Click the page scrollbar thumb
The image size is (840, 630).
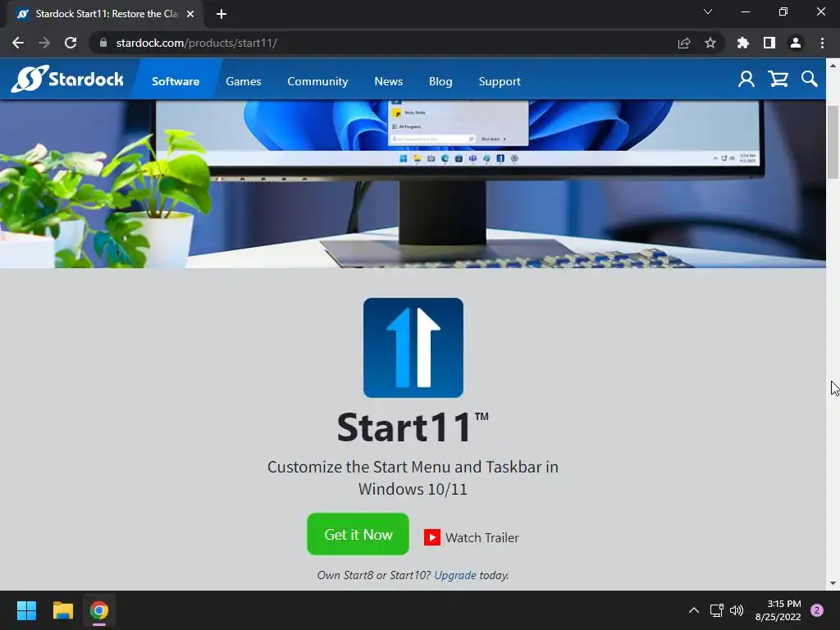833,143
